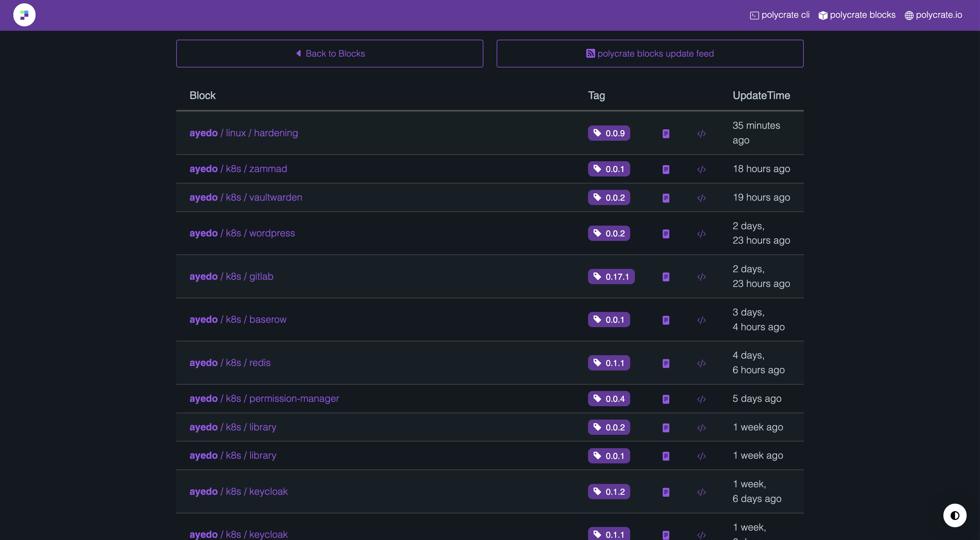980x540 pixels.
Task: Click code icon in redis row
Action: pos(702,363)
